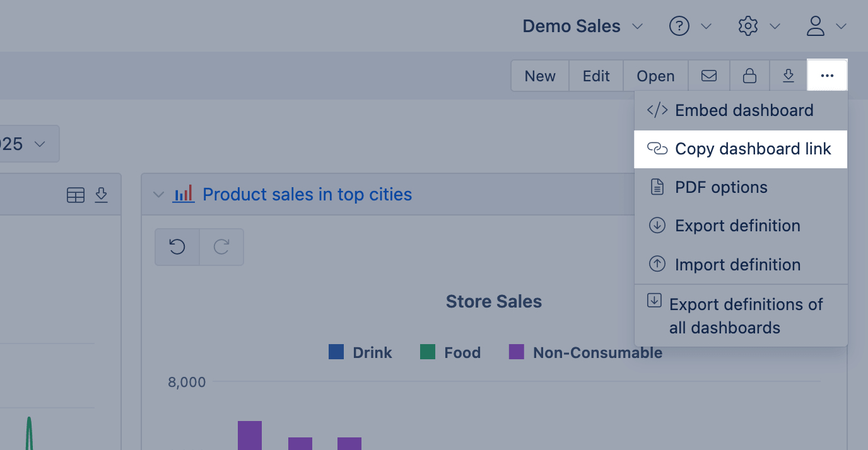The image size is (868, 450).
Task: Toggle the Non-Consumable purple legend swatch
Action: (x=517, y=352)
